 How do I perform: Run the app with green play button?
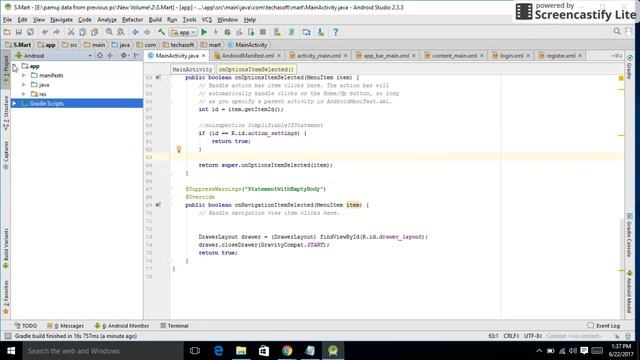point(204,32)
